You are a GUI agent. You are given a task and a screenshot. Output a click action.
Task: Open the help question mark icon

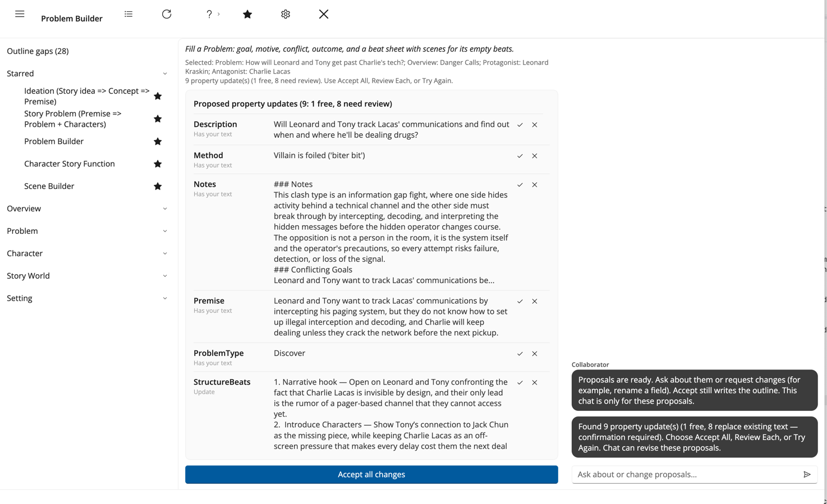coord(209,14)
